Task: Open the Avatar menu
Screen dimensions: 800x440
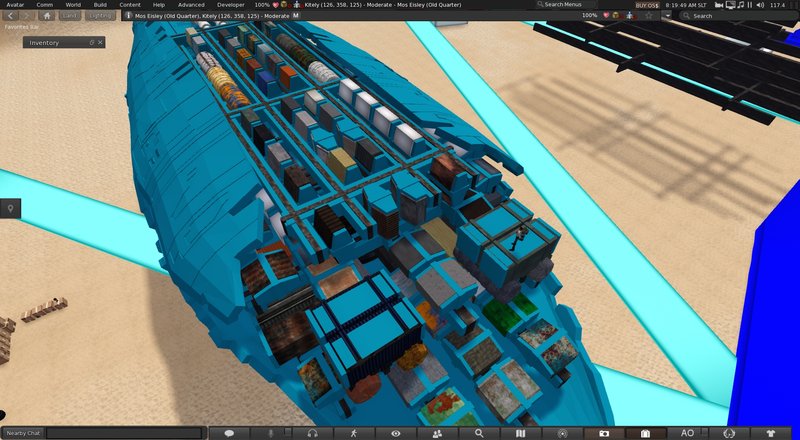Action: (x=15, y=5)
